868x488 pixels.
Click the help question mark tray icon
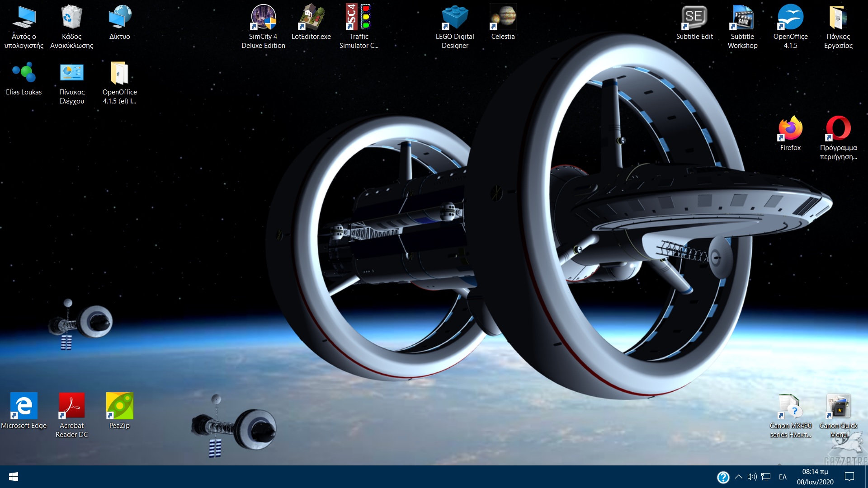(x=723, y=477)
